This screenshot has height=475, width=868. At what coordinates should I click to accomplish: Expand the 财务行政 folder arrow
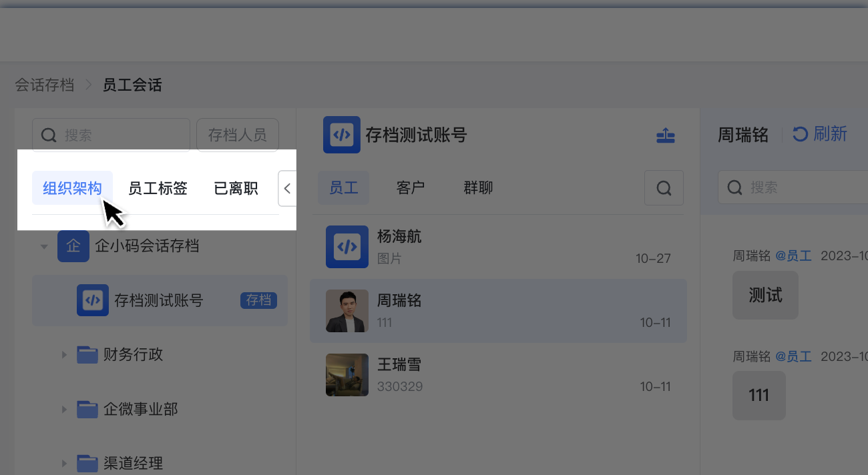[65, 355]
